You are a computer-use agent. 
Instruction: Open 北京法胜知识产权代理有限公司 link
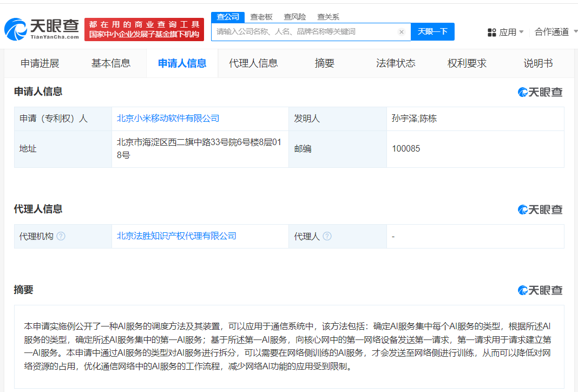pyautogui.click(x=176, y=236)
